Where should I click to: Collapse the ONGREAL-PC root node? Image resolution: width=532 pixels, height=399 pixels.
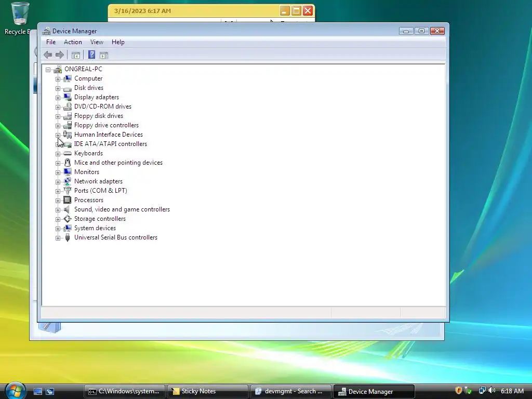point(48,70)
